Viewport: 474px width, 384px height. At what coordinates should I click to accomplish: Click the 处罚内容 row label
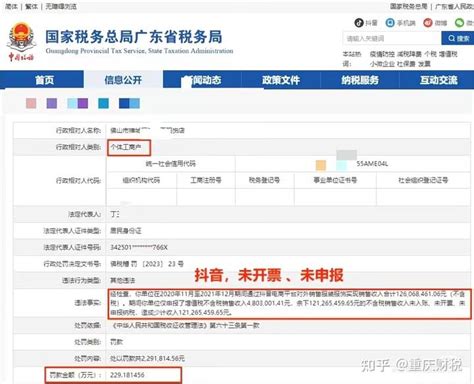pyautogui.click(x=88, y=359)
